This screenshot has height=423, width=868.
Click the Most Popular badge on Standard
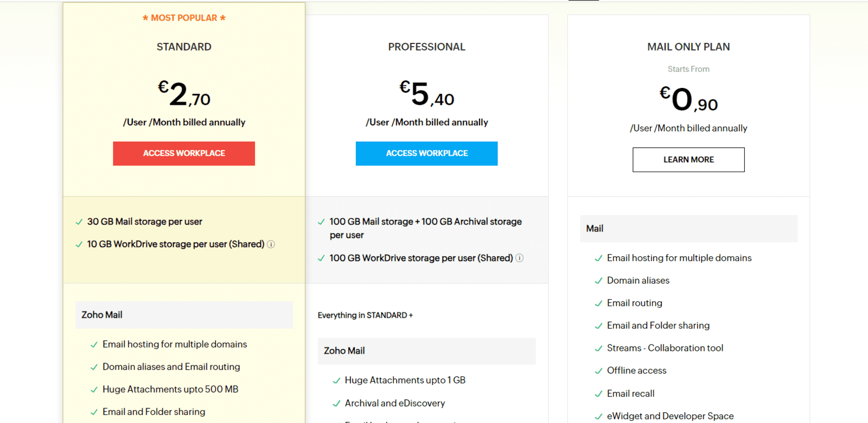(184, 18)
